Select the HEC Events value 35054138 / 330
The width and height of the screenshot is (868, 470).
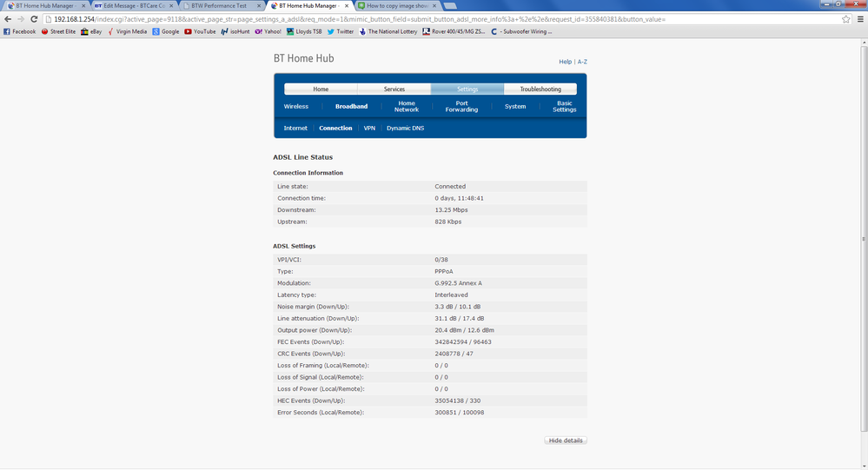[x=457, y=400]
